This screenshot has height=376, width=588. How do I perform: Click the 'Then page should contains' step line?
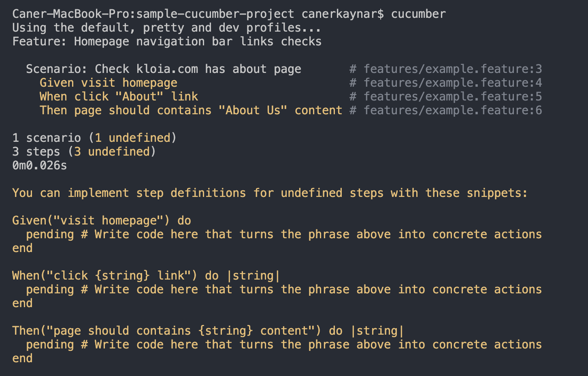pyautogui.click(x=191, y=111)
